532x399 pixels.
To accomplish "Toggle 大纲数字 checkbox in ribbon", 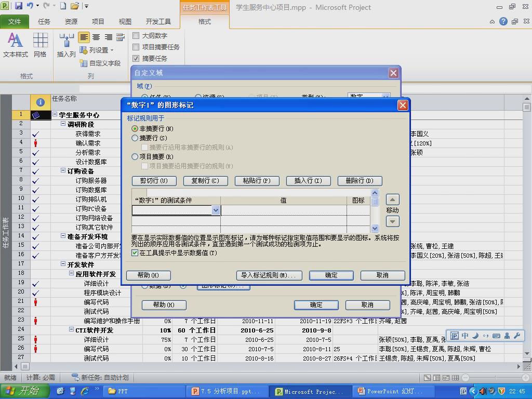I will [136, 35].
